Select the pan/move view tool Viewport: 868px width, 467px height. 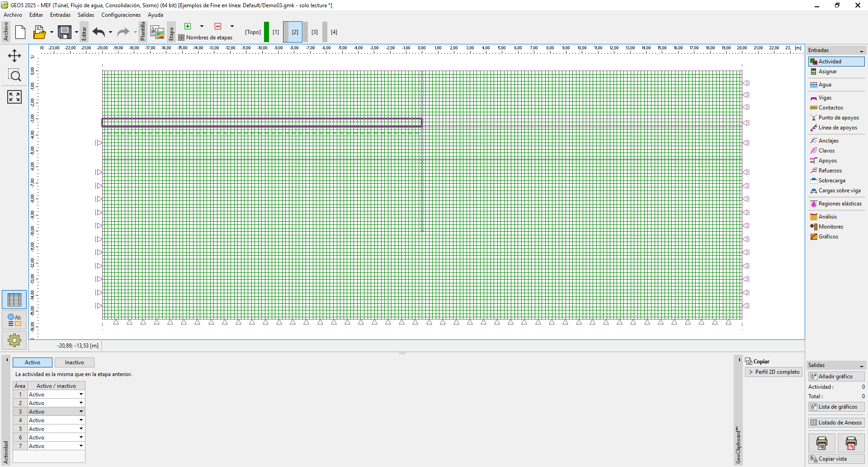tap(14, 56)
